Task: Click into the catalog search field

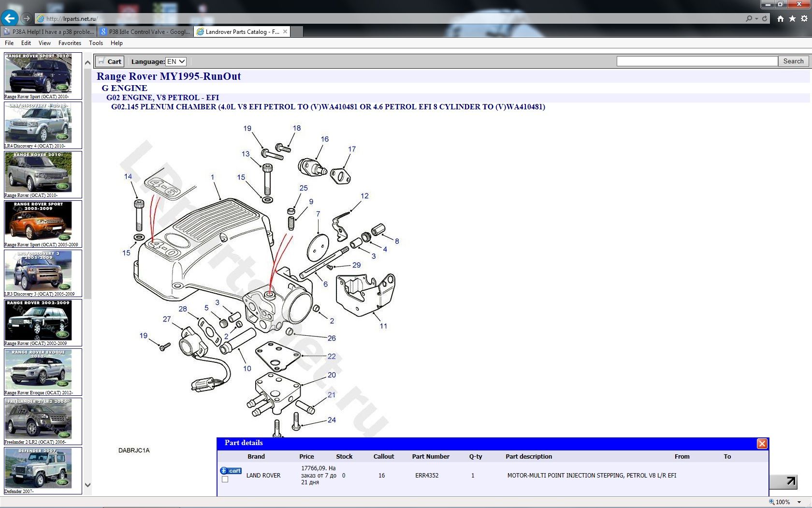Action: click(x=697, y=61)
